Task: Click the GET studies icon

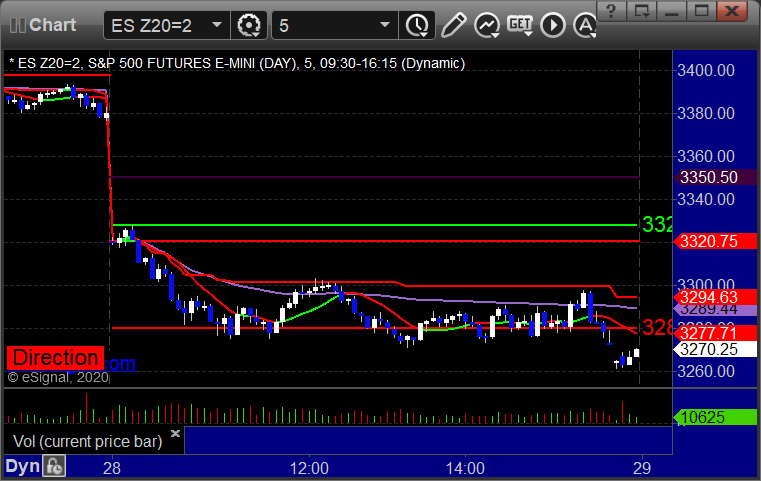Action: [x=520, y=25]
